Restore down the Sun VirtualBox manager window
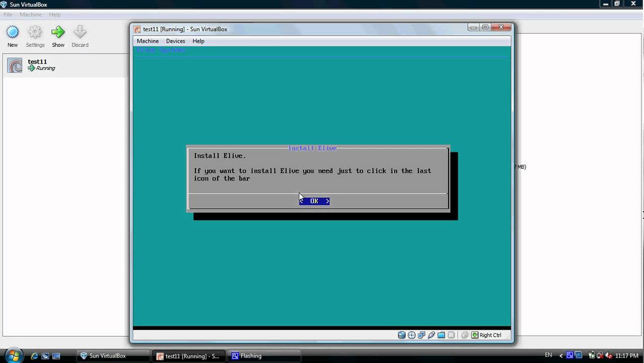Viewport: 644px width, 363px height. pos(617,4)
